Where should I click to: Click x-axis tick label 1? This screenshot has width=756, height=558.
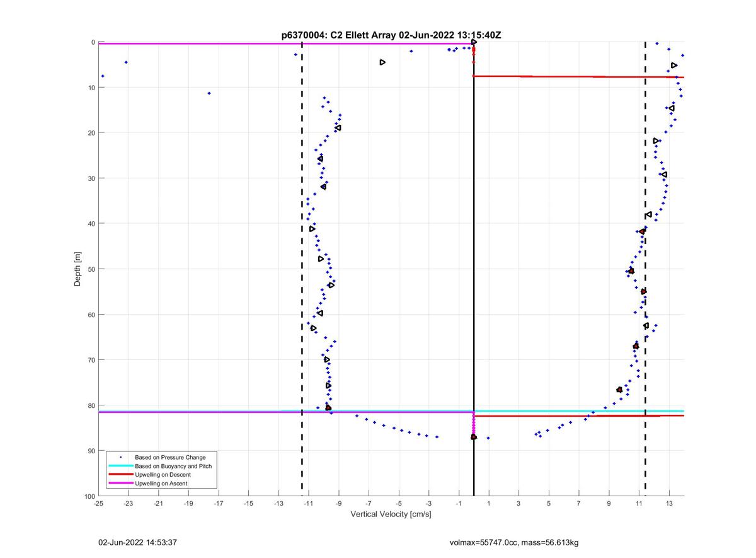tap(489, 503)
